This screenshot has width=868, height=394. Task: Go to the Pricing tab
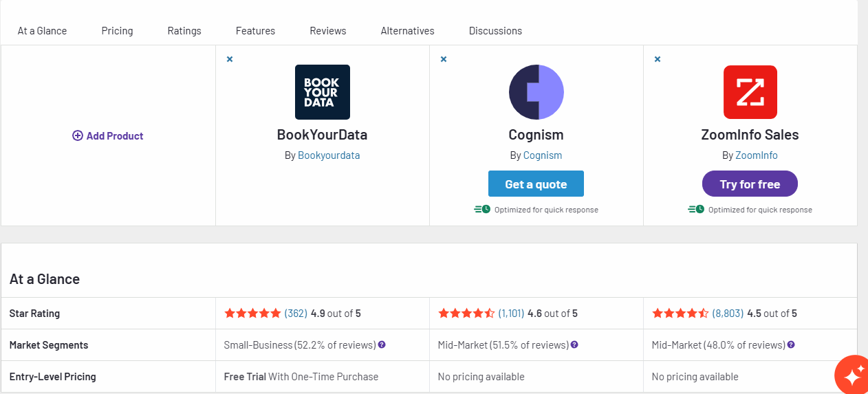point(117,30)
